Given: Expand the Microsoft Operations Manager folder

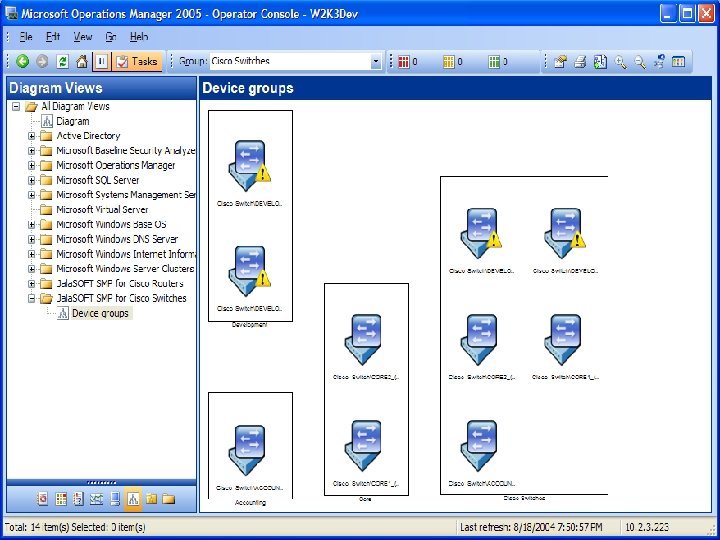Looking at the screenshot, I should click(31, 165).
